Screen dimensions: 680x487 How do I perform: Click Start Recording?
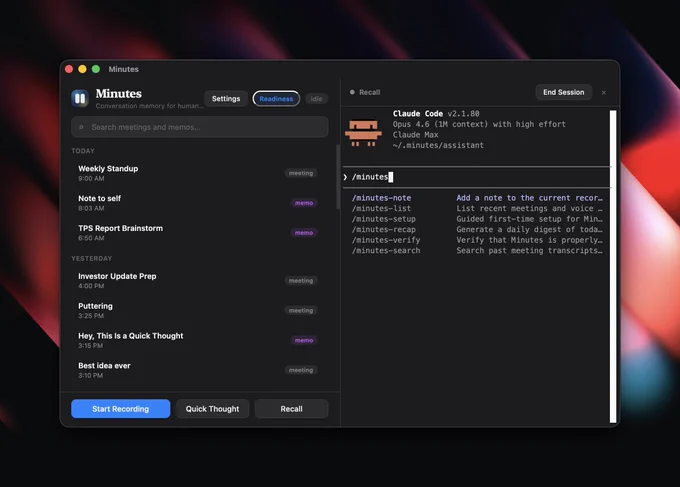[x=121, y=409]
